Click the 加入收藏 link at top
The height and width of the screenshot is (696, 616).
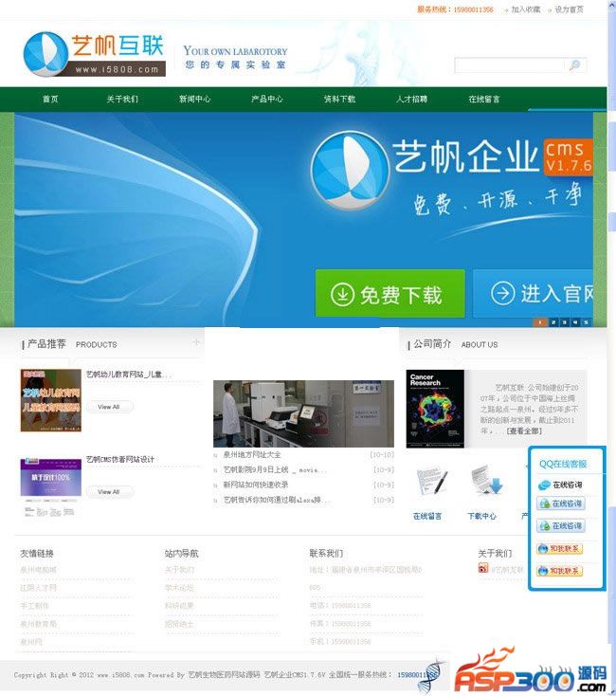(x=526, y=9)
